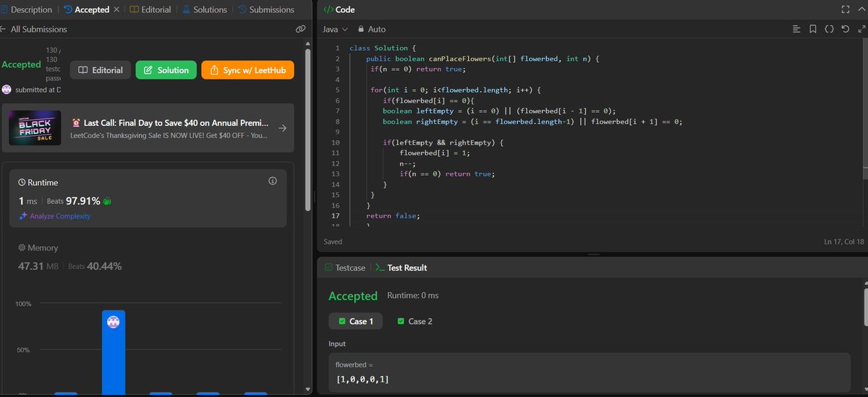Click line number 17 in gutter
Screen dimensions: 868x397
click(335, 216)
